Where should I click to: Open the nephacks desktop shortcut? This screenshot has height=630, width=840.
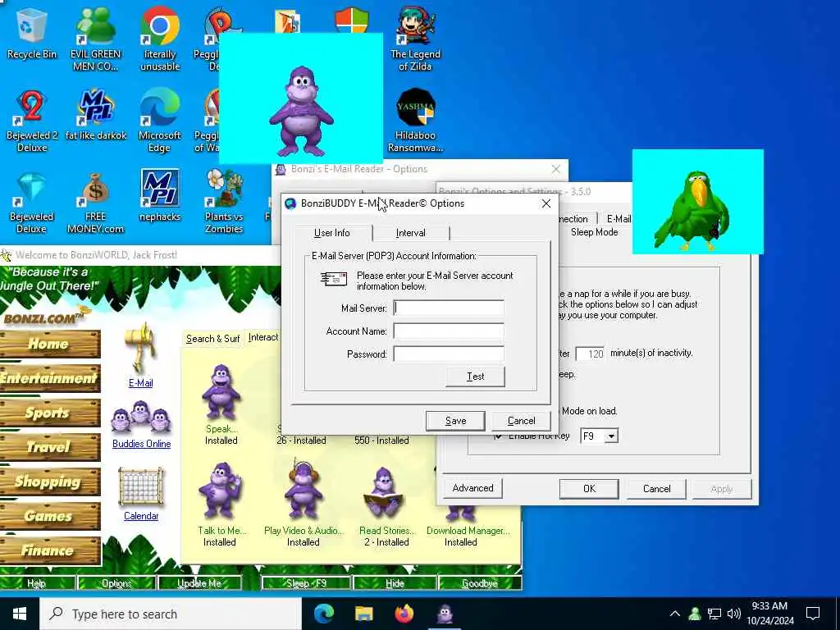(x=160, y=196)
